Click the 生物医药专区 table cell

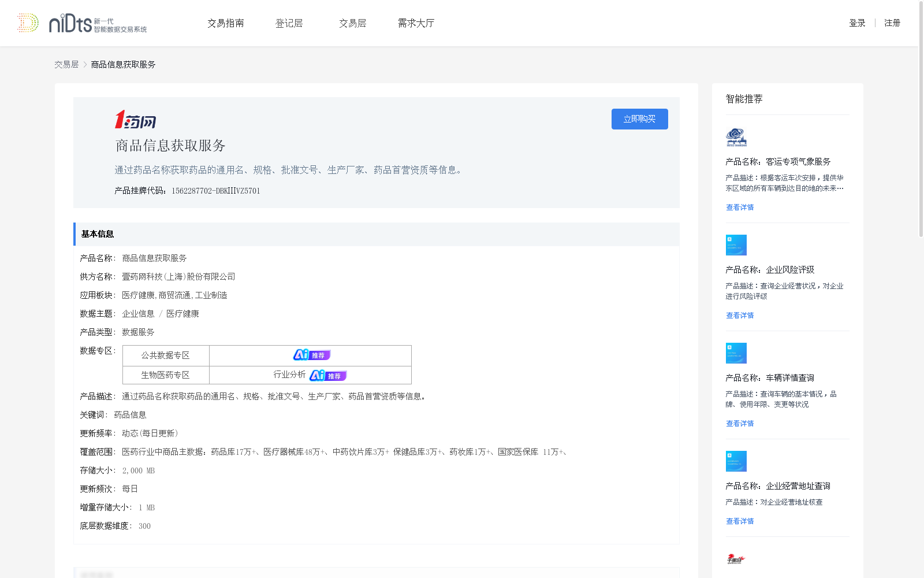[x=166, y=375]
